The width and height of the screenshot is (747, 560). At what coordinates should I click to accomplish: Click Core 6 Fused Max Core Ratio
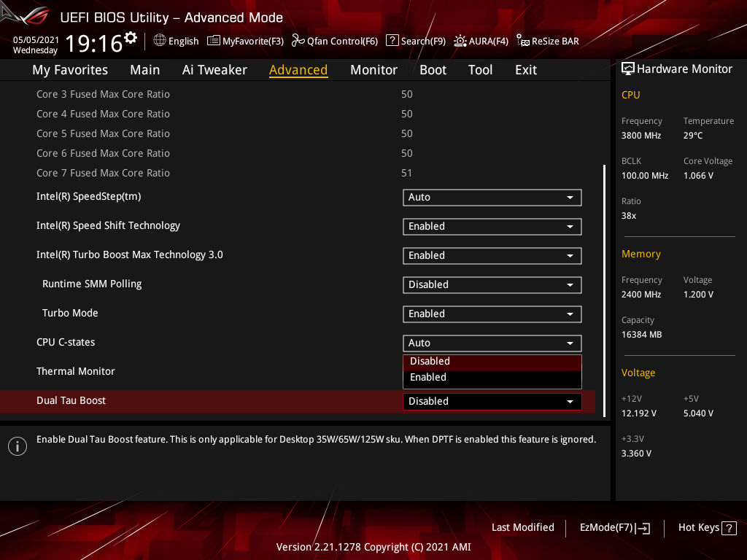(x=103, y=153)
